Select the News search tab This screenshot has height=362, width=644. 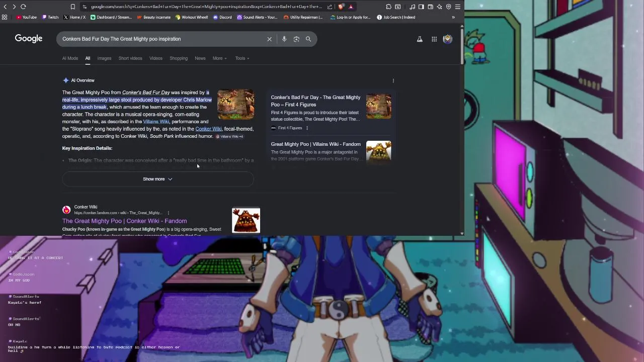[x=200, y=58]
